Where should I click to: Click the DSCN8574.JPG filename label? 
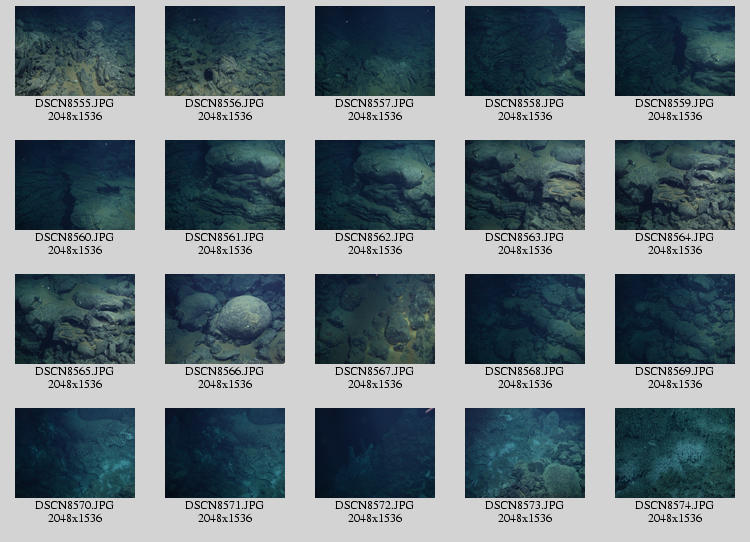coord(675,506)
